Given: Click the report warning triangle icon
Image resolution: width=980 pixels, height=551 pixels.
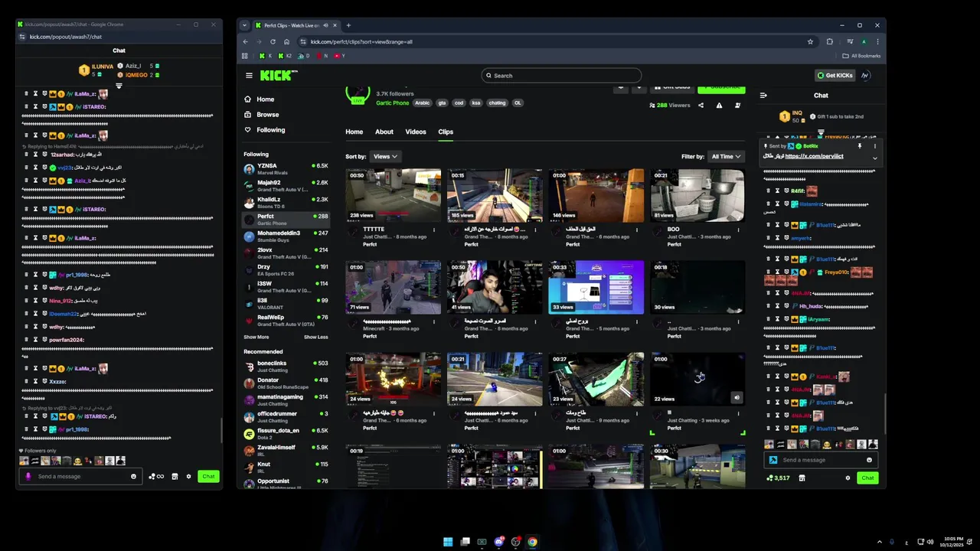Looking at the screenshot, I should (x=719, y=106).
